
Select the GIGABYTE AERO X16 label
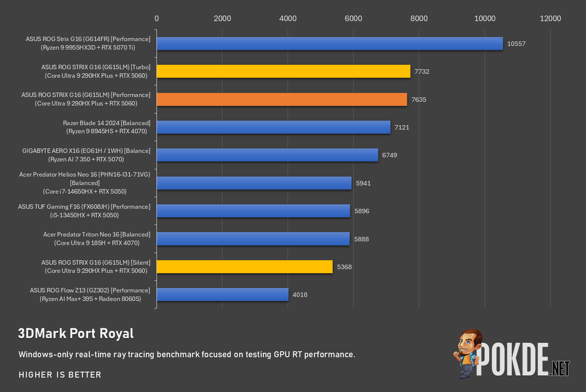[x=86, y=155]
